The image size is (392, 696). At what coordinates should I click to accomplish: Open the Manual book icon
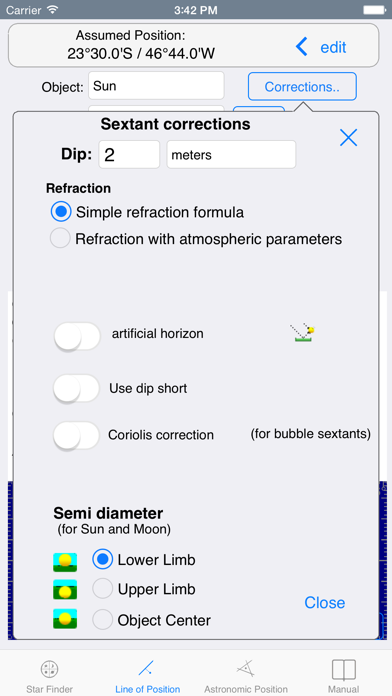[344, 669]
